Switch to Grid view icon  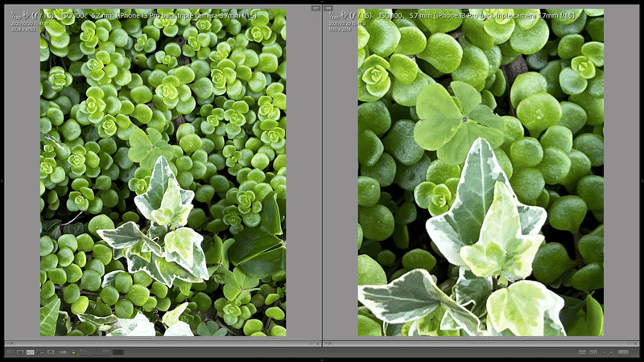[x=10, y=352]
